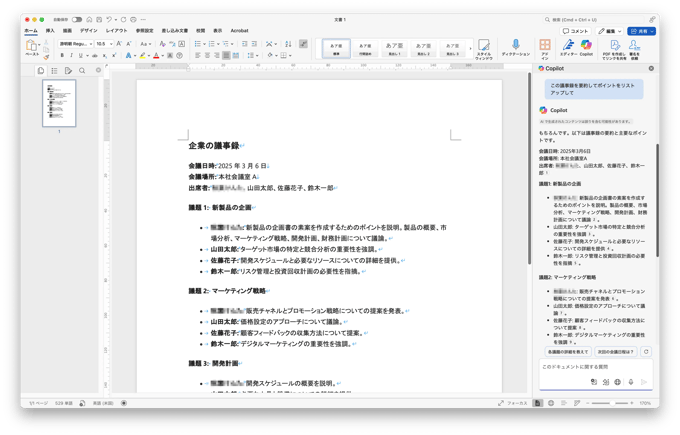This screenshot has width=680, height=435.
Task: Expand the styles gallery arrow
Action: point(471,48)
